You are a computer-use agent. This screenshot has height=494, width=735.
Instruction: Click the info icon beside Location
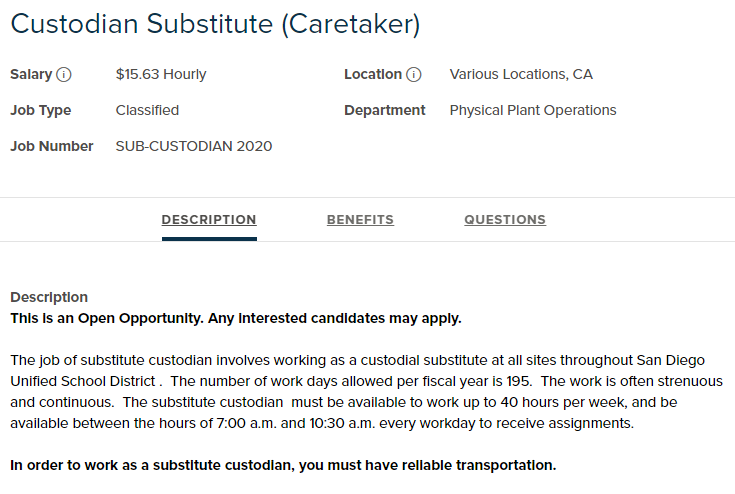(414, 75)
